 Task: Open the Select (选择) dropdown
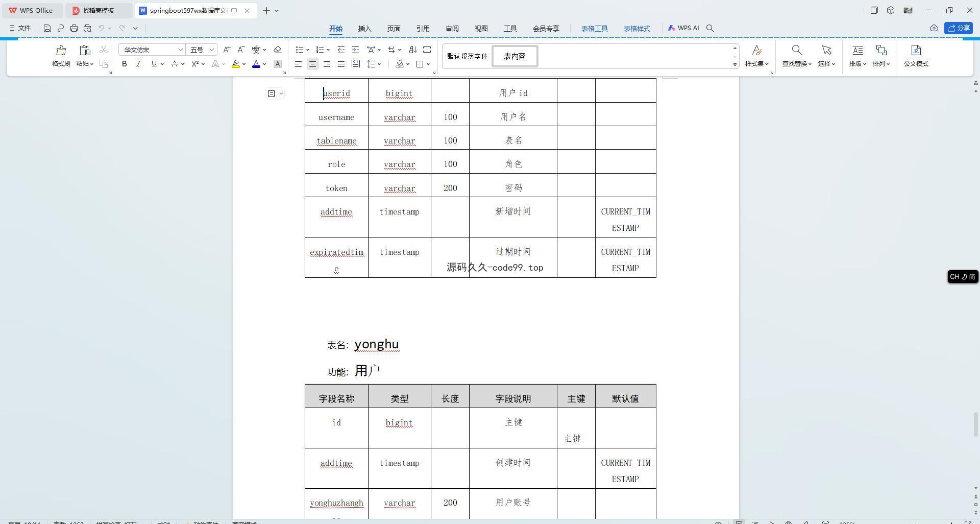pos(826,64)
